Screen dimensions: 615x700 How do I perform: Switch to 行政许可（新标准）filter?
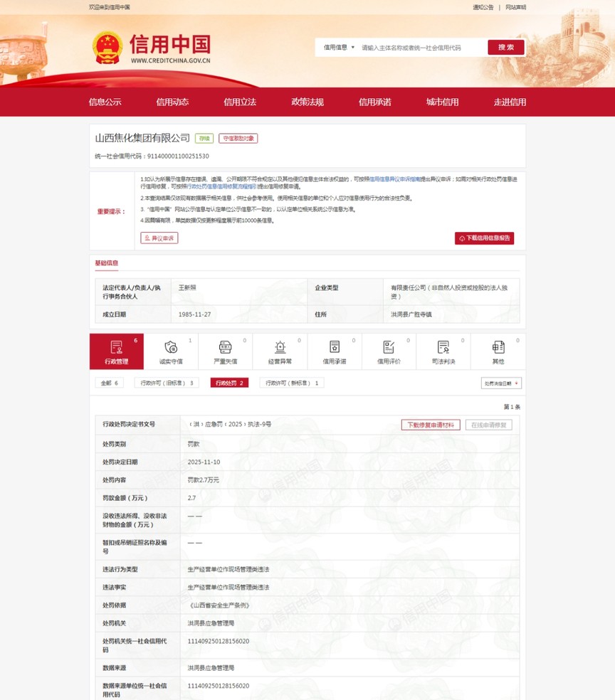click(292, 383)
